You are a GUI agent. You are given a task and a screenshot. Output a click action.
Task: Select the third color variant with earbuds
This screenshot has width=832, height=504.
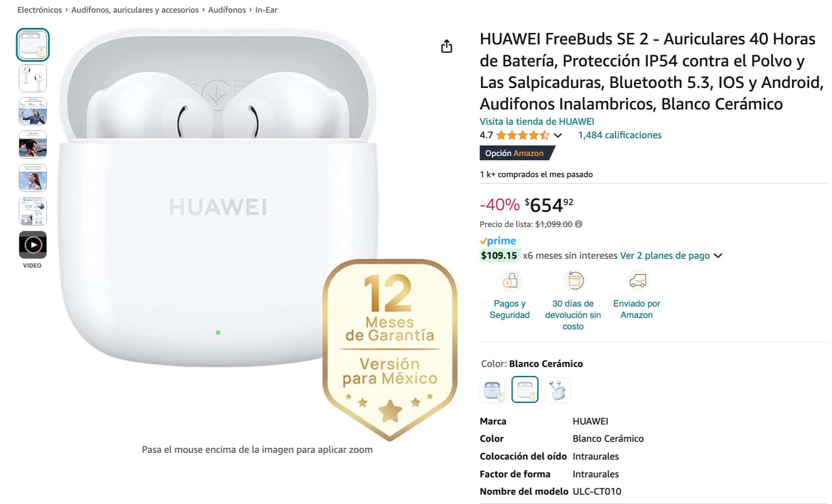click(x=557, y=389)
